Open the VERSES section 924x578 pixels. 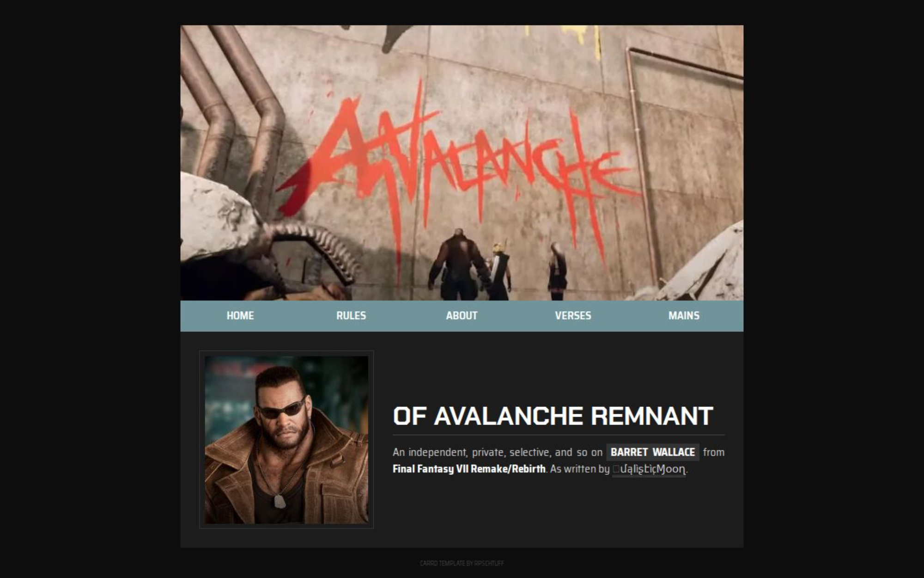pyautogui.click(x=573, y=316)
